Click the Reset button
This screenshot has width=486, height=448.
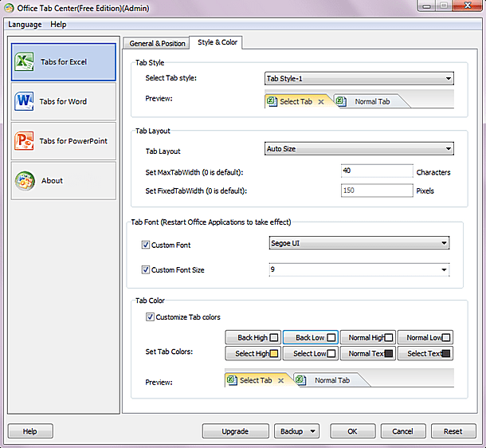pos(453,431)
